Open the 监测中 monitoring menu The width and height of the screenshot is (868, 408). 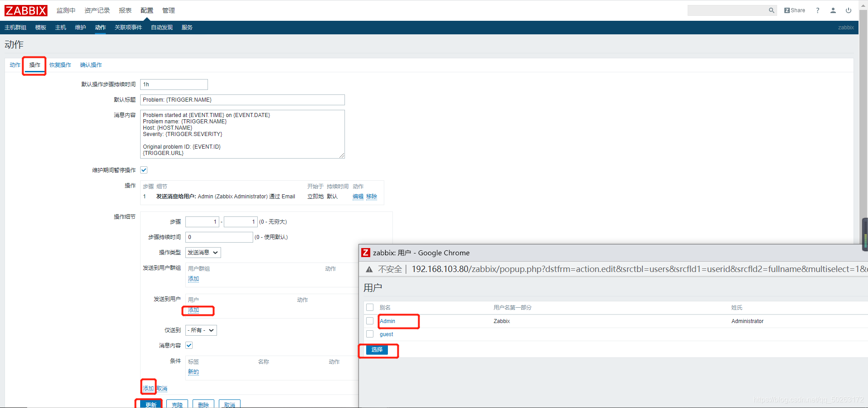[x=66, y=10]
